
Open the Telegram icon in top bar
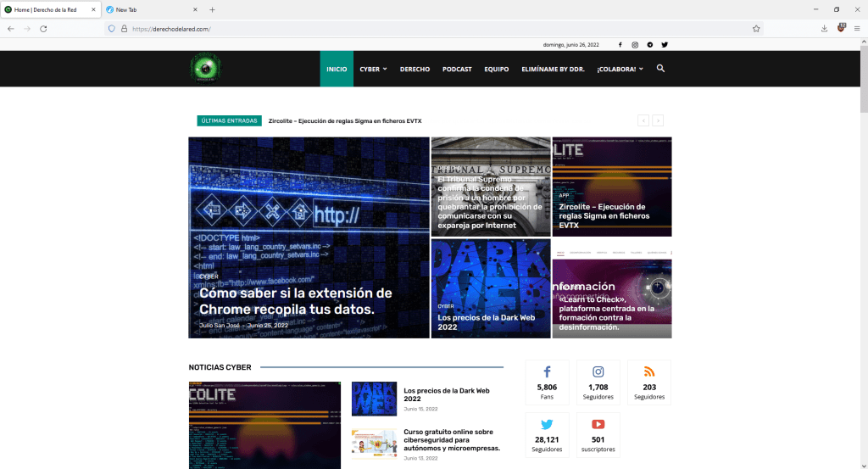(x=649, y=44)
